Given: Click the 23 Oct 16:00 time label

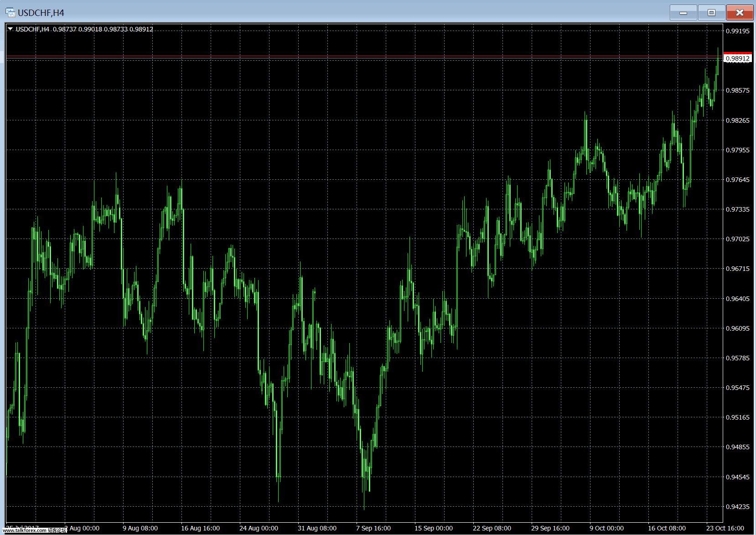Looking at the screenshot, I should tap(725, 528).
